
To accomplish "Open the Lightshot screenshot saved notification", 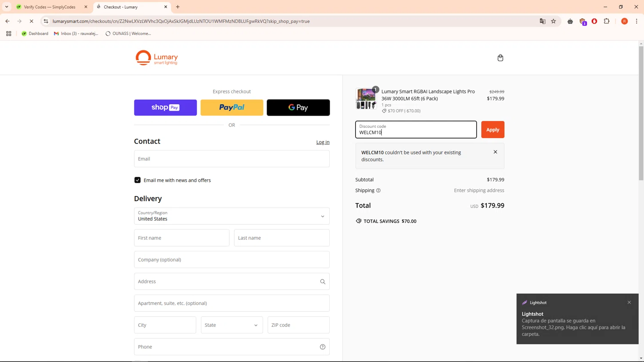I will pos(577,319).
